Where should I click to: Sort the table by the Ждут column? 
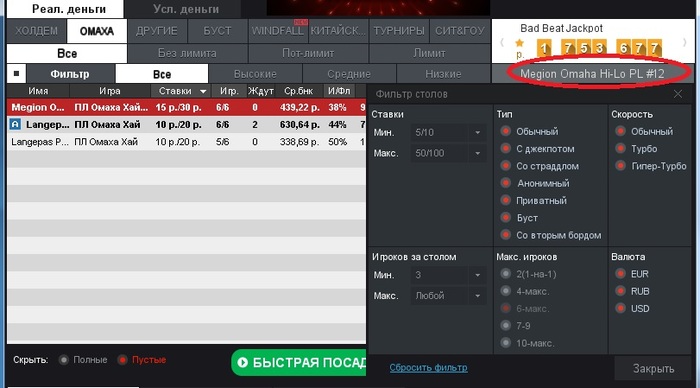click(x=261, y=91)
